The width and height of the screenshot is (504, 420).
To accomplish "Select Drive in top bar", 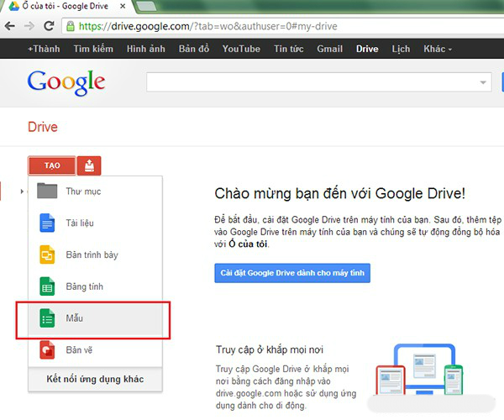I will pos(367,49).
